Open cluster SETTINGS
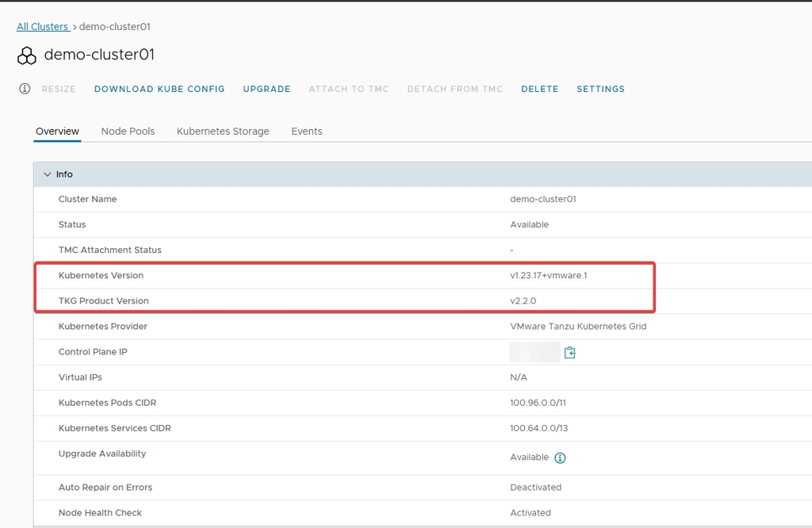This screenshot has height=528, width=812. pyautogui.click(x=600, y=89)
